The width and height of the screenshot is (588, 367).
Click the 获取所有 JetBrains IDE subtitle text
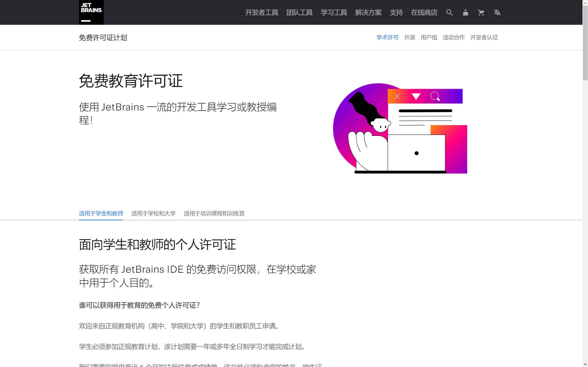pos(198,276)
